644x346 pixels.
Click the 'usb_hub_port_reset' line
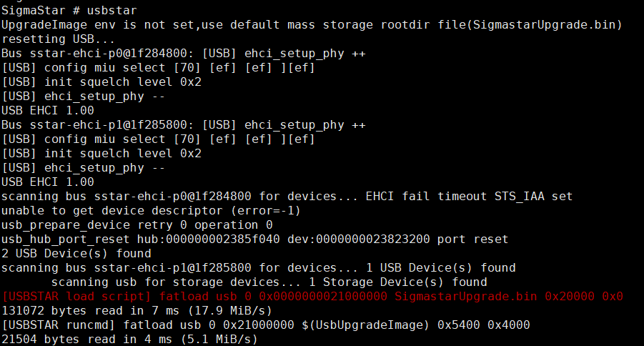254,239
